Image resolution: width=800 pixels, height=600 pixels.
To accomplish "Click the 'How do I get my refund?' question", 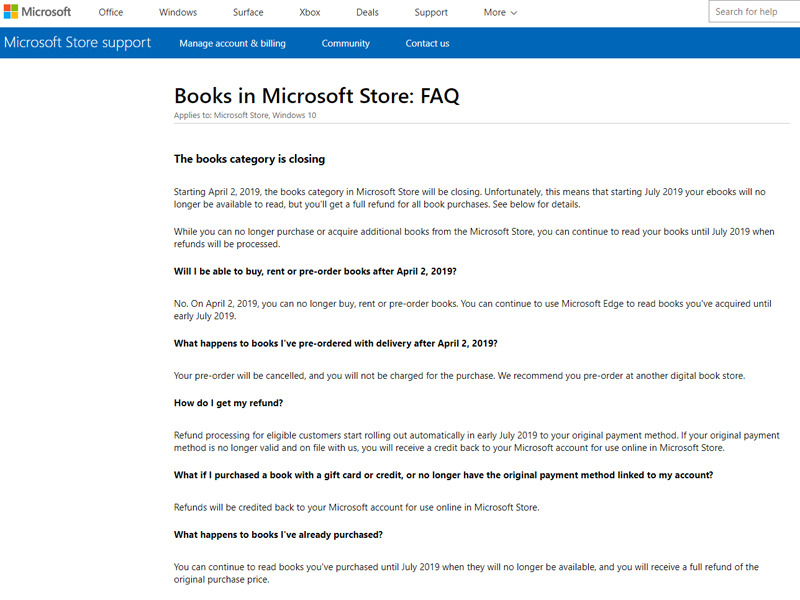I will (228, 403).
